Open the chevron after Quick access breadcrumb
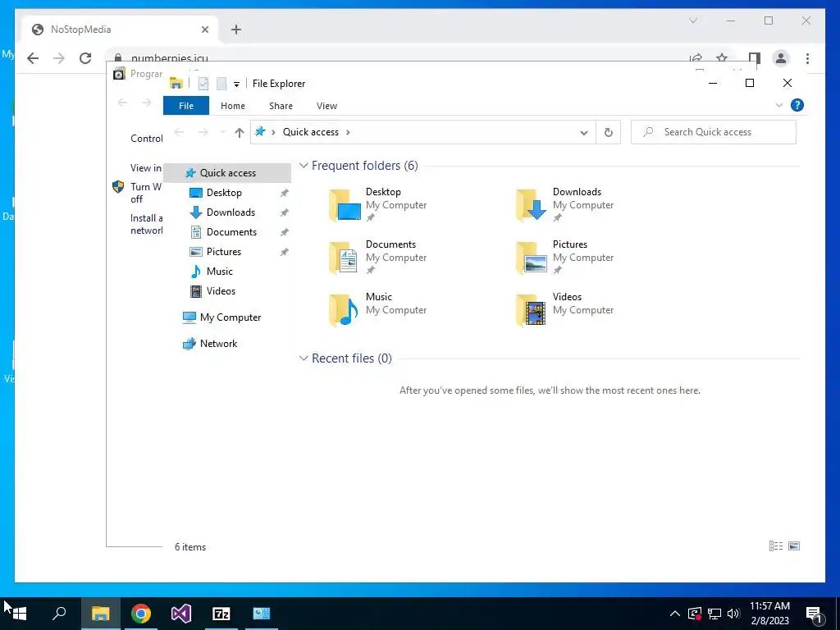 (x=348, y=132)
